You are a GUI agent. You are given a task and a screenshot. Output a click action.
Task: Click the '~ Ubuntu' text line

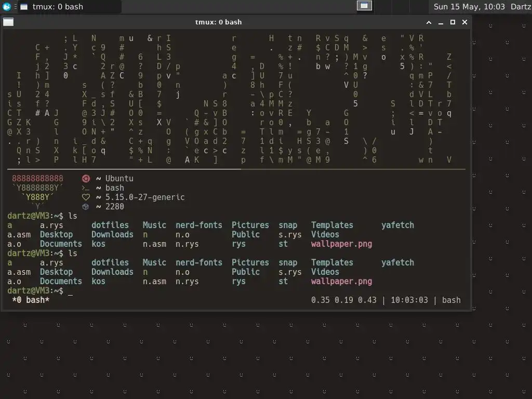coord(115,179)
